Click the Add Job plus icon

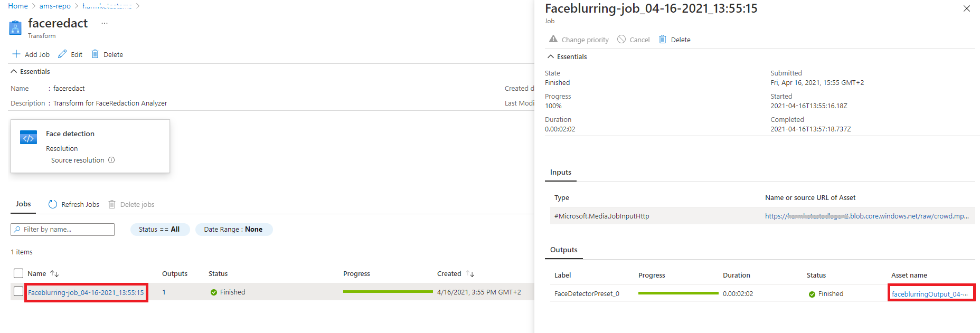pos(16,54)
